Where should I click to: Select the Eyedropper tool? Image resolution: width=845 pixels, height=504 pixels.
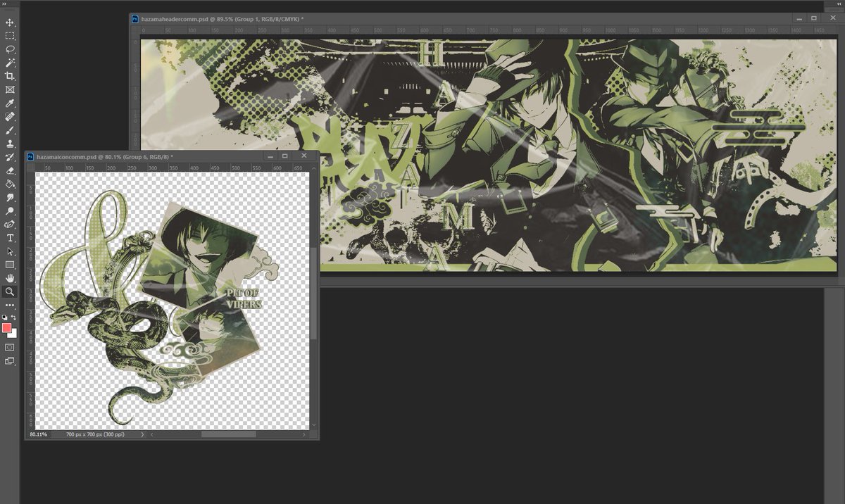click(x=10, y=103)
